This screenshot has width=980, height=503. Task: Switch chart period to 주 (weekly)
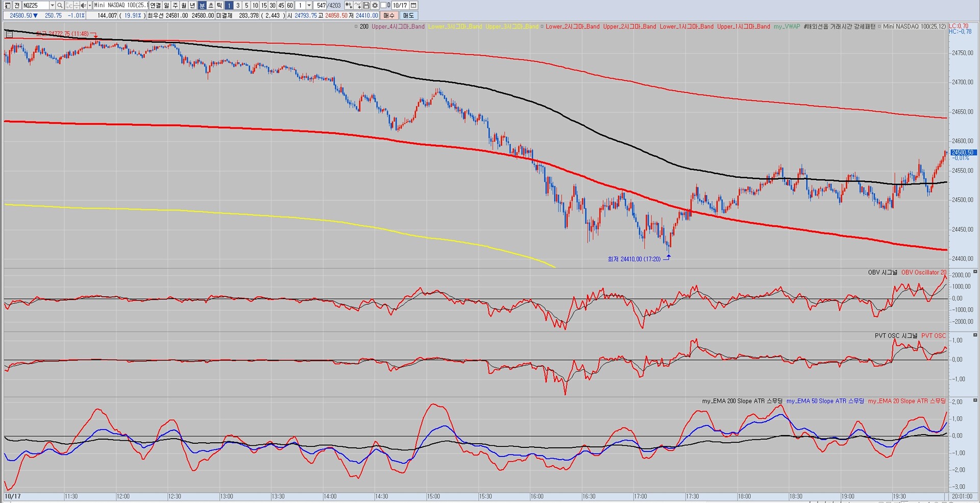point(175,5)
